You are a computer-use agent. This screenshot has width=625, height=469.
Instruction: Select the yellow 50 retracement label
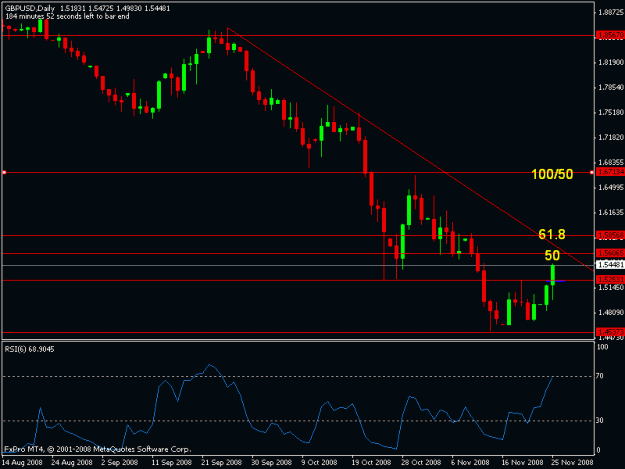(x=552, y=255)
